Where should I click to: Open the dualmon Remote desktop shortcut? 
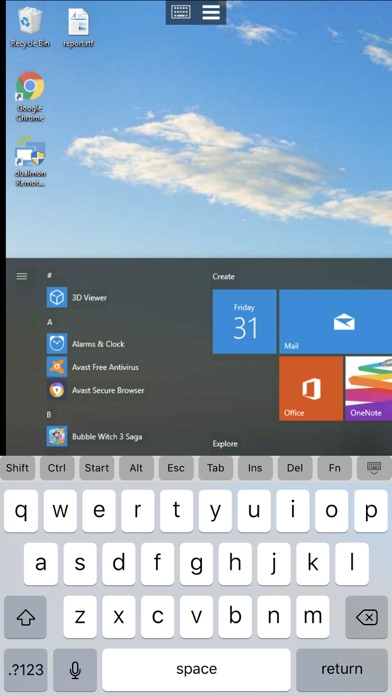click(30, 162)
